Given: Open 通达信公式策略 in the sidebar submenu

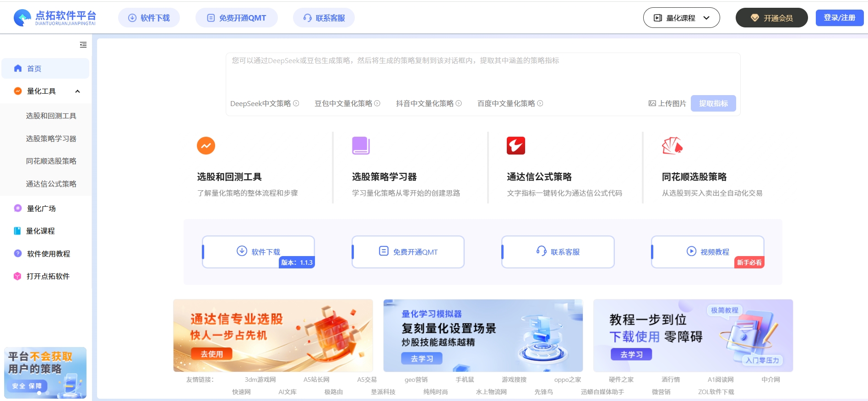Looking at the screenshot, I should [51, 184].
